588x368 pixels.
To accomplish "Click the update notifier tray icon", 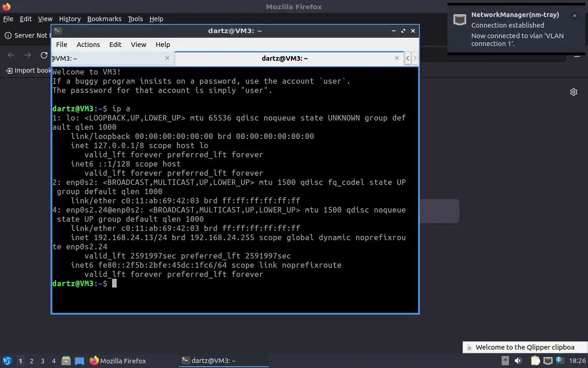I will 560,361.
